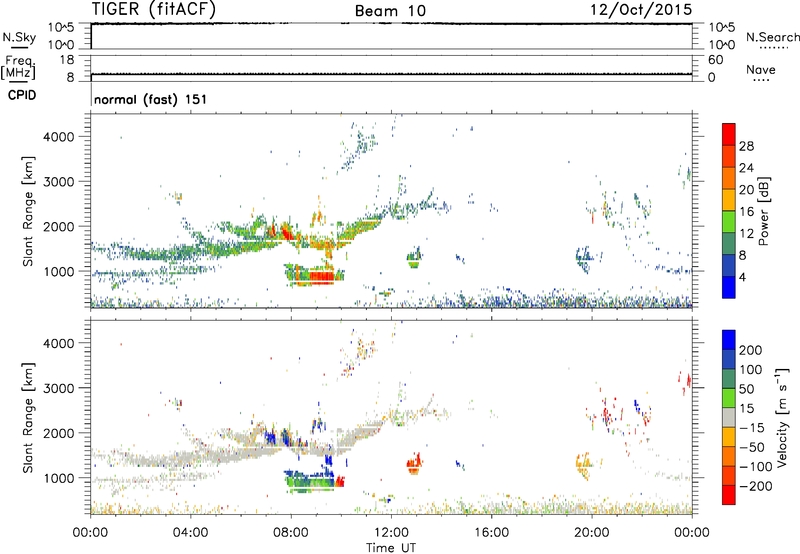Click the Slant Range label of velocity panel
Image resolution: width=800 pixels, height=554 pixels.
(x=28, y=418)
